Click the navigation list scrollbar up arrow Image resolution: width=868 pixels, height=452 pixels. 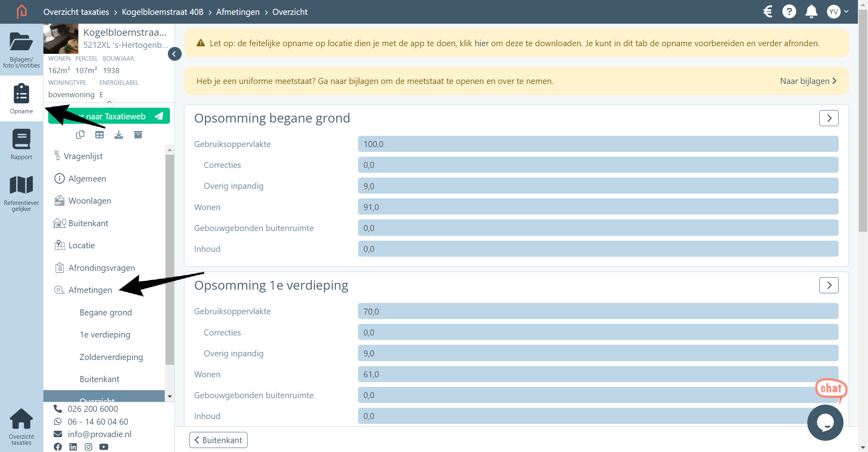[x=170, y=150]
